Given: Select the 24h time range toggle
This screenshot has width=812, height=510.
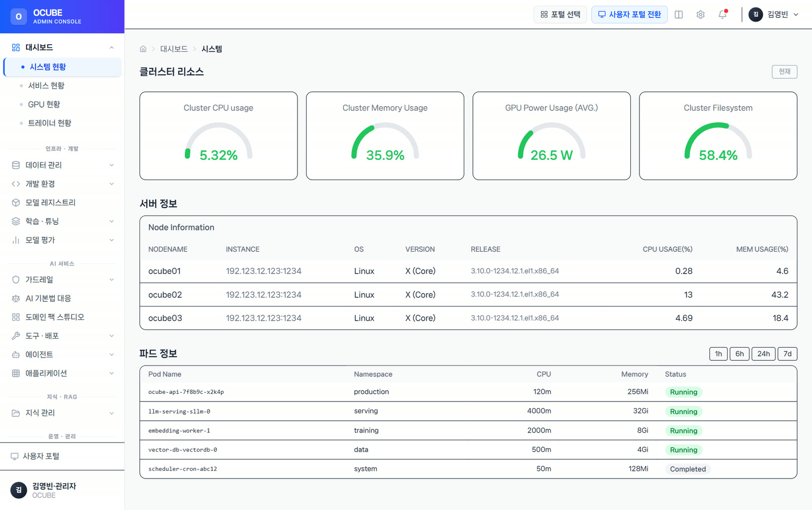Looking at the screenshot, I should pos(763,354).
